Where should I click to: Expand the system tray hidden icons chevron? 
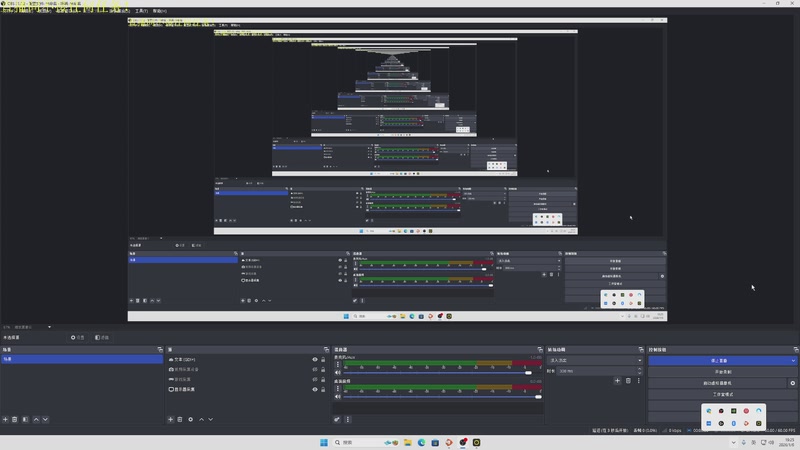click(x=733, y=442)
